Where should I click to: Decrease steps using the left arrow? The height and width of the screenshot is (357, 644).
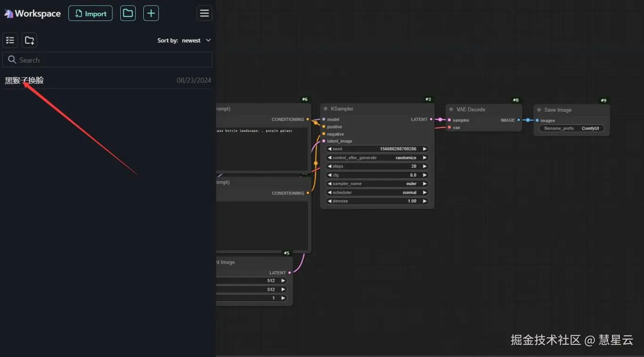[x=330, y=166]
